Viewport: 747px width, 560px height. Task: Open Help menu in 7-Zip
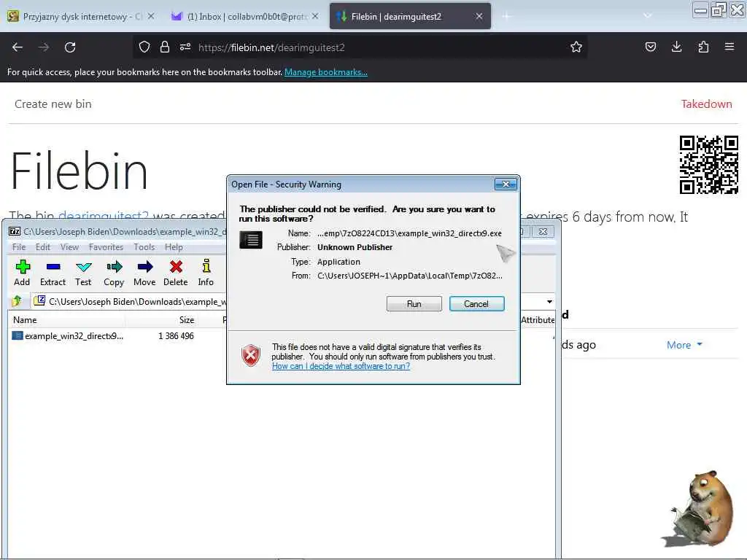coord(174,247)
